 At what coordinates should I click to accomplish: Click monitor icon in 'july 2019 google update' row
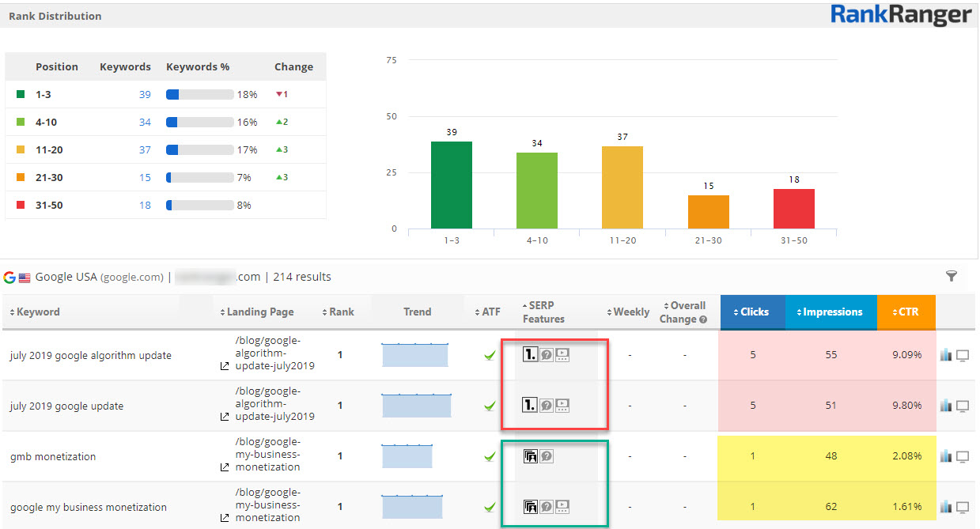pos(963,406)
